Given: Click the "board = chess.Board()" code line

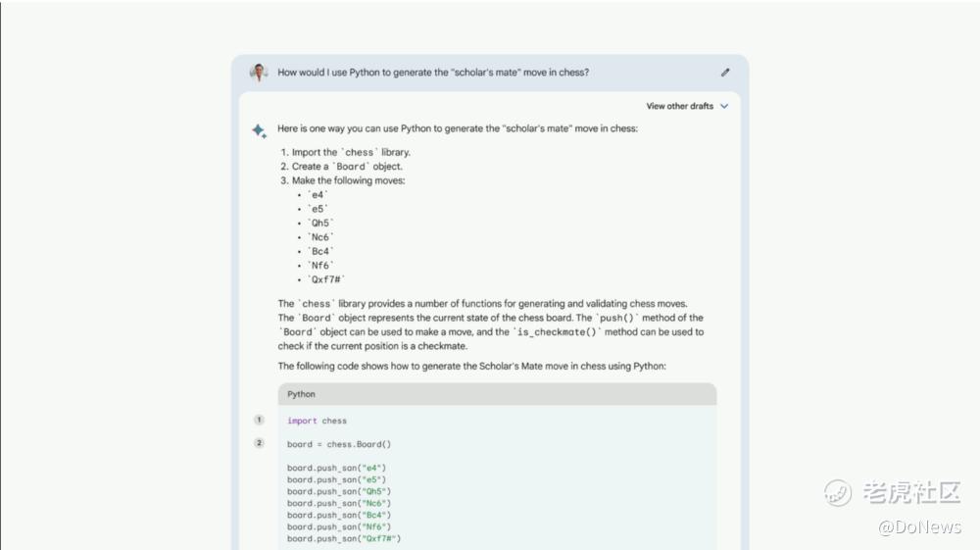Looking at the screenshot, I should [x=339, y=444].
